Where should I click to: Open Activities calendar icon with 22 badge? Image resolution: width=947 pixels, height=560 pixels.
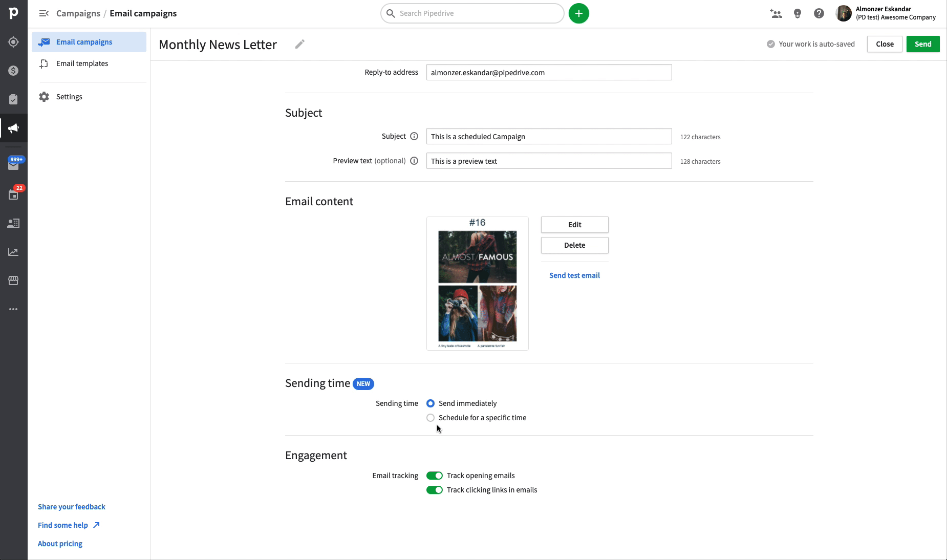pyautogui.click(x=13, y=195)
